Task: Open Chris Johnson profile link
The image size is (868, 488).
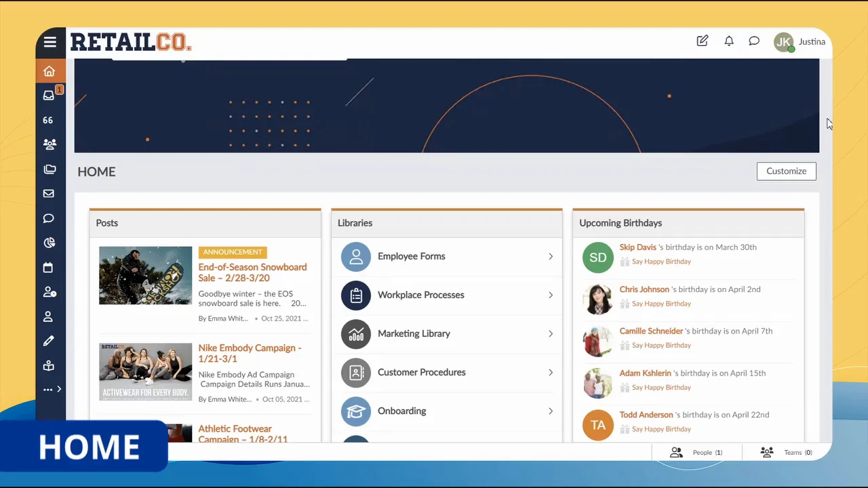Action: tap(644, 289)
